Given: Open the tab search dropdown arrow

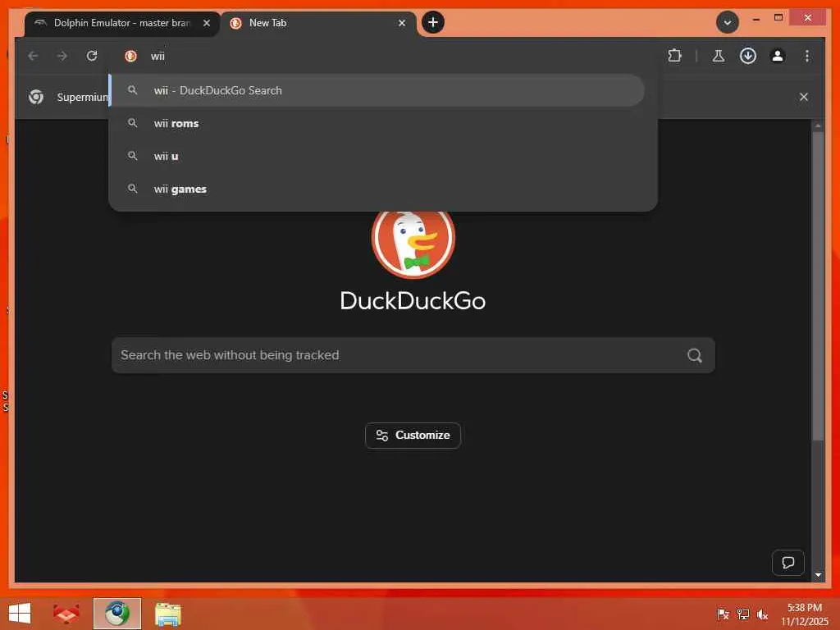Looking at the screenshot, I should coord(727,22).
